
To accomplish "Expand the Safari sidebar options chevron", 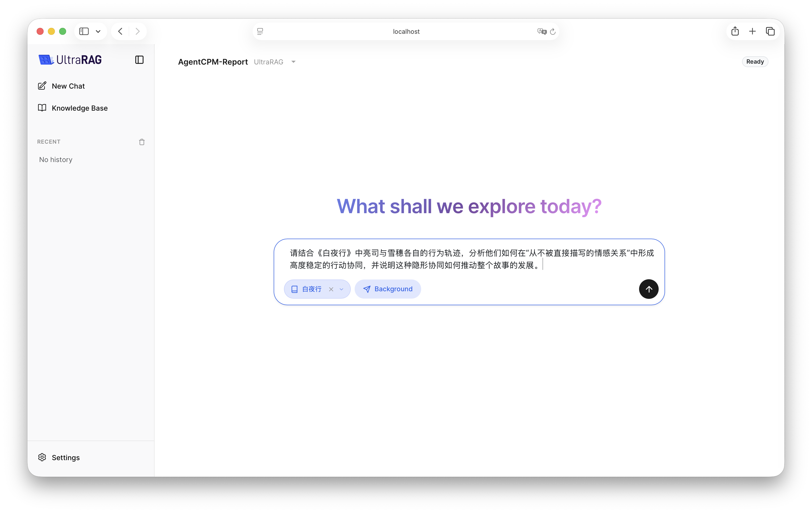I will (98, 31).
